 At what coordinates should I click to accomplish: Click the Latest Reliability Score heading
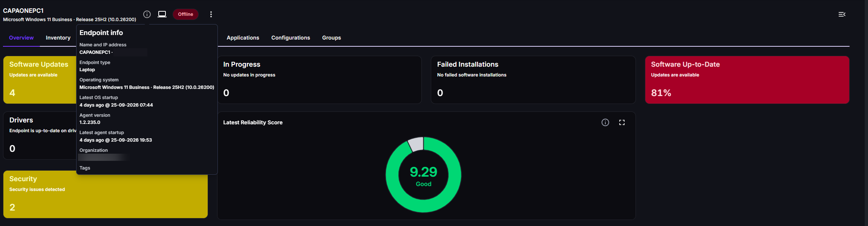click(x=253, y=122)
